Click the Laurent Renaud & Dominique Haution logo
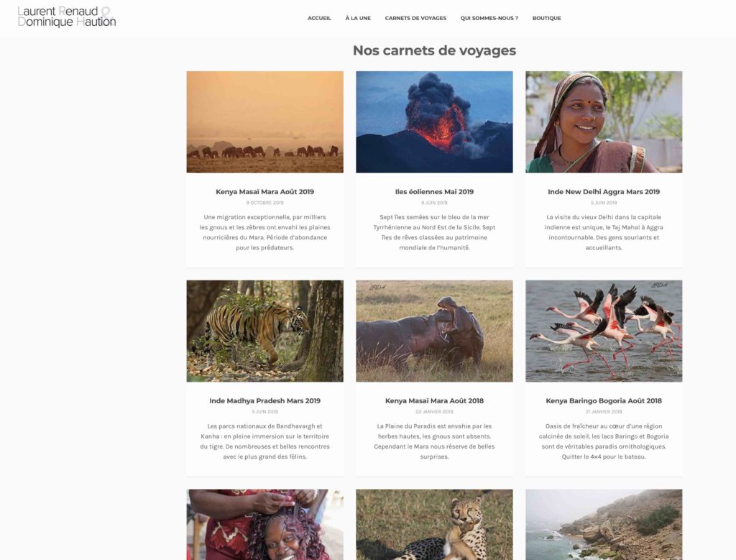 (x=67, y=17)
